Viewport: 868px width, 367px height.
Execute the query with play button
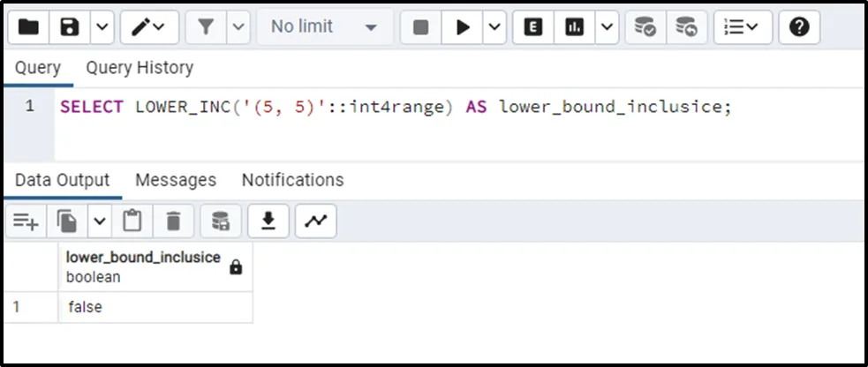[x=463, y=27]
